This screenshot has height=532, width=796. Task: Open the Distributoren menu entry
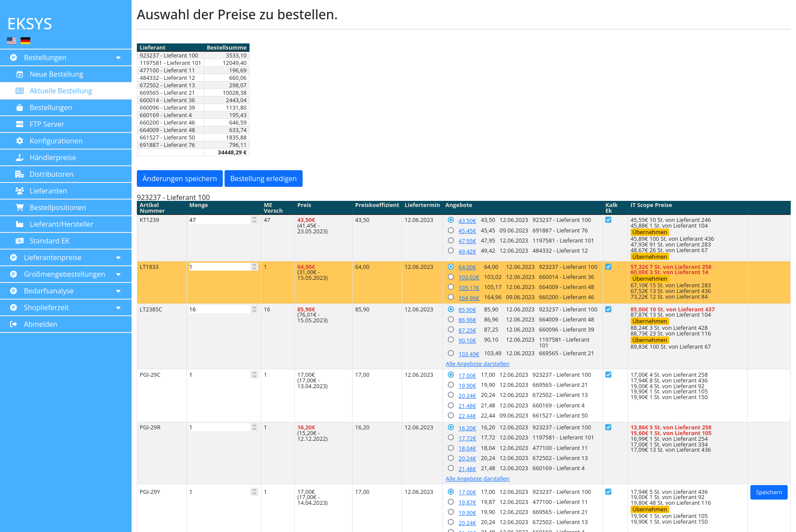51,175
